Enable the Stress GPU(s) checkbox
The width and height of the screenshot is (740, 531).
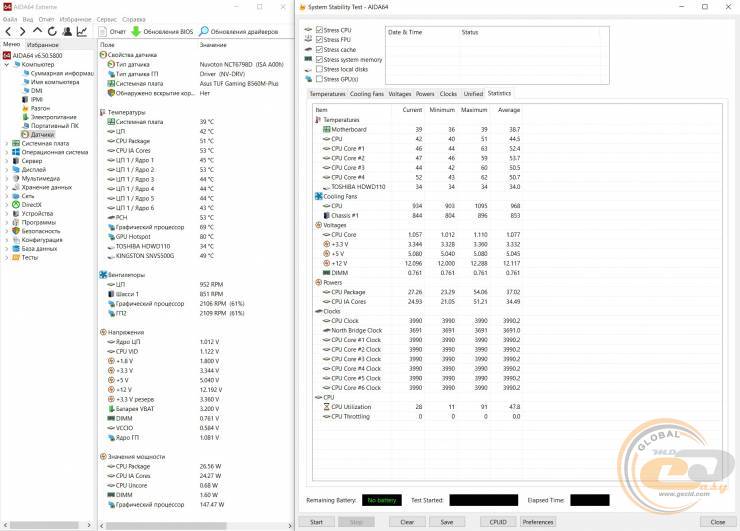click(319, 79)
